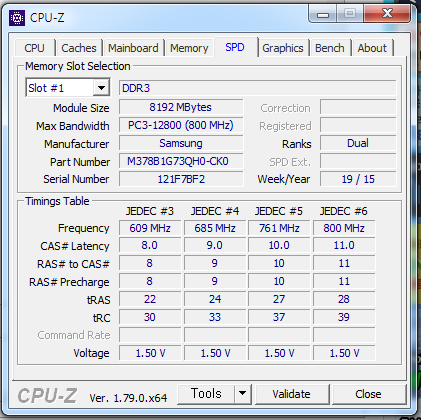
Task: Switch to the CPU tab
Action: [34, 48]
